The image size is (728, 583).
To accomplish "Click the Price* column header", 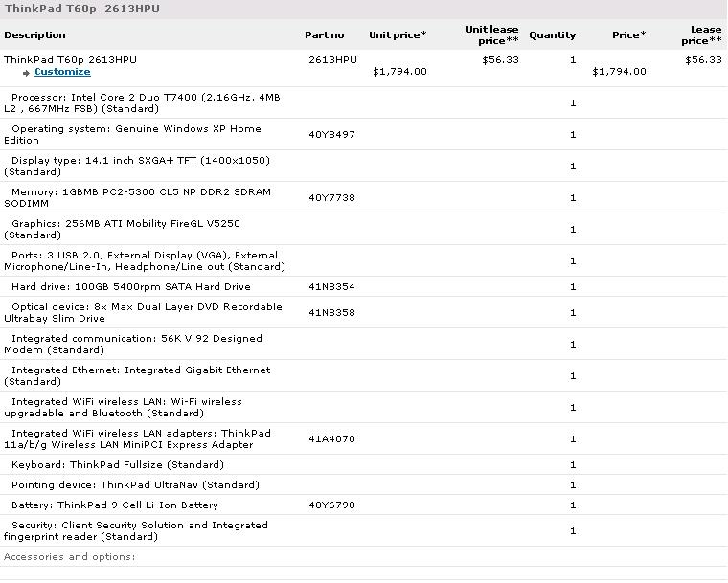I will 629,34.
